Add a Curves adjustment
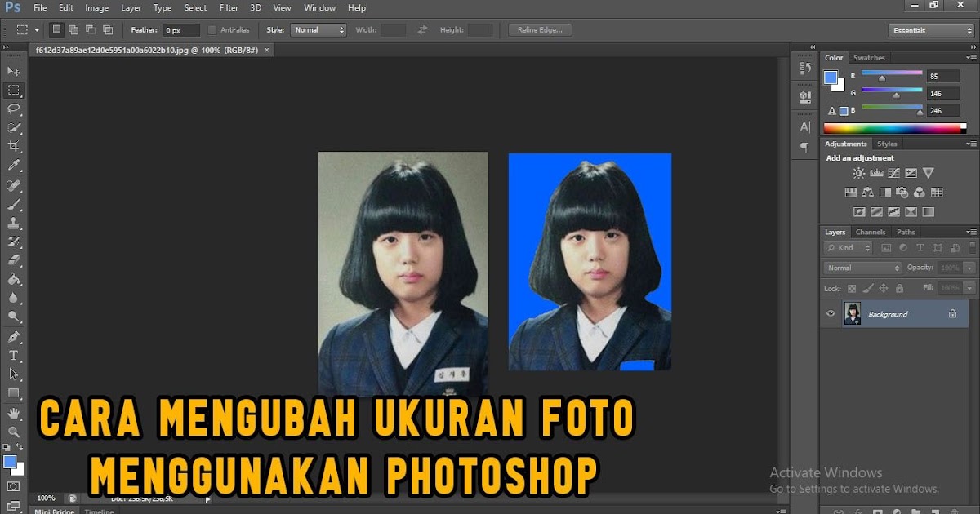980x514 pixels. click(893, 173)
